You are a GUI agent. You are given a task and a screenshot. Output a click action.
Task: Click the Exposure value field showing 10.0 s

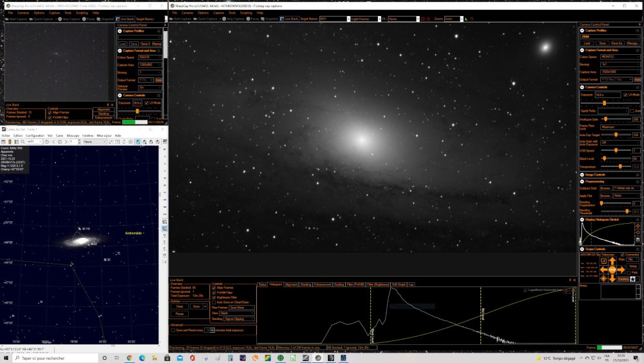608,95
